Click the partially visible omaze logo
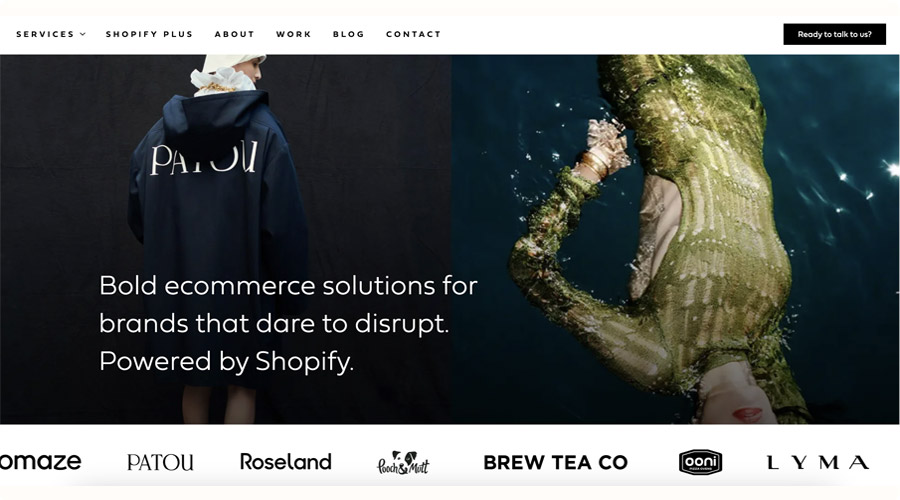900x500 pixels. point(40,462)
